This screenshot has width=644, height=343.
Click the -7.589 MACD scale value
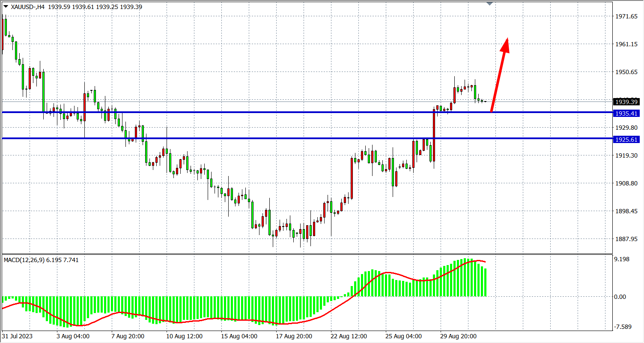pos(623,327)
